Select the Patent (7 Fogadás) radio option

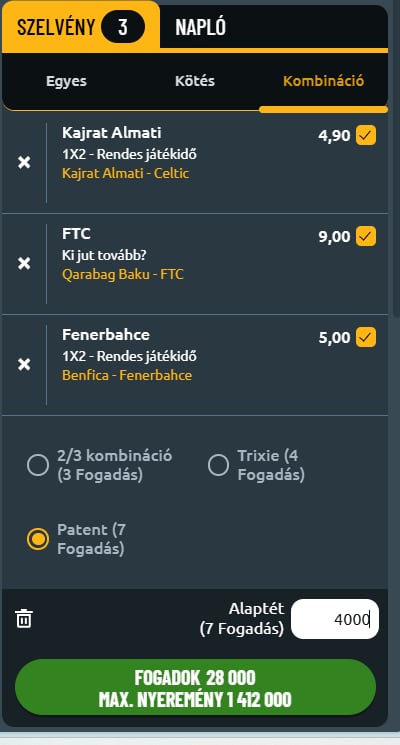(38, 539)
